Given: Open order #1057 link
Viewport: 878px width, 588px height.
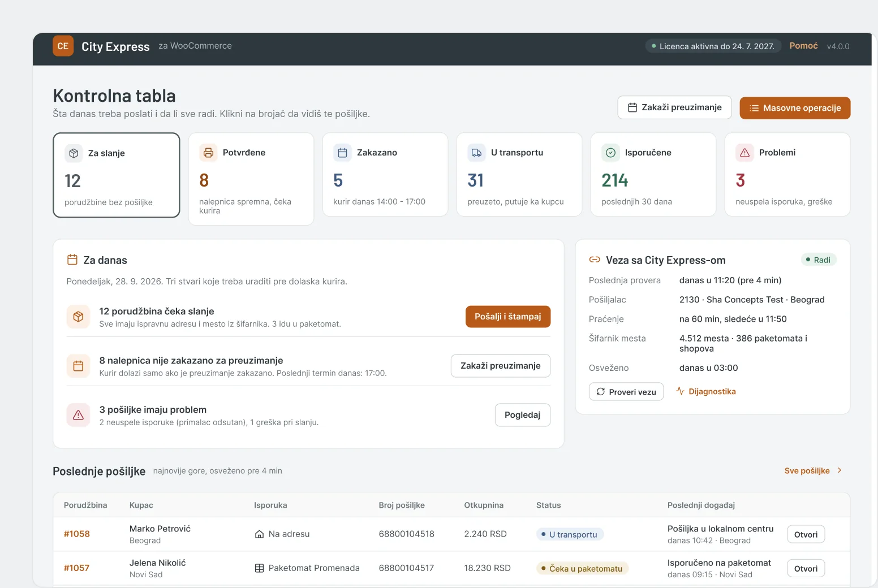Looking at the screenshot, I should (x=77, y=568).
